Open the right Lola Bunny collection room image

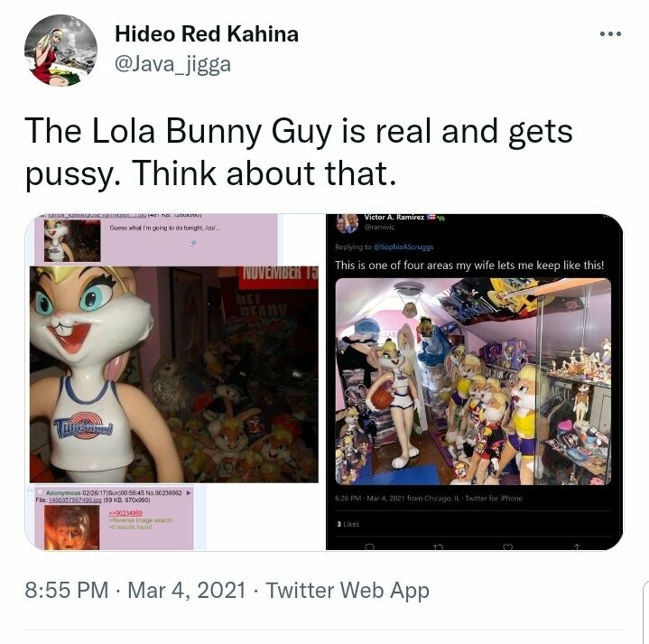click(x=473, y=381)
